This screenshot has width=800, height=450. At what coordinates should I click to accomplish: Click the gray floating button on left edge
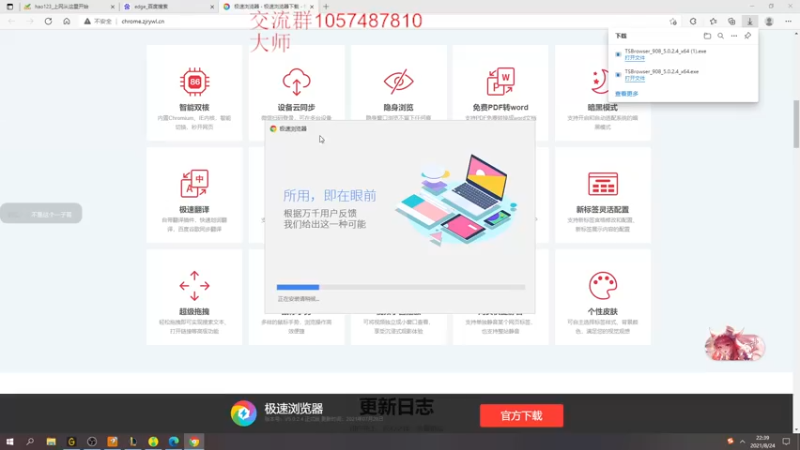coord(41,214)
